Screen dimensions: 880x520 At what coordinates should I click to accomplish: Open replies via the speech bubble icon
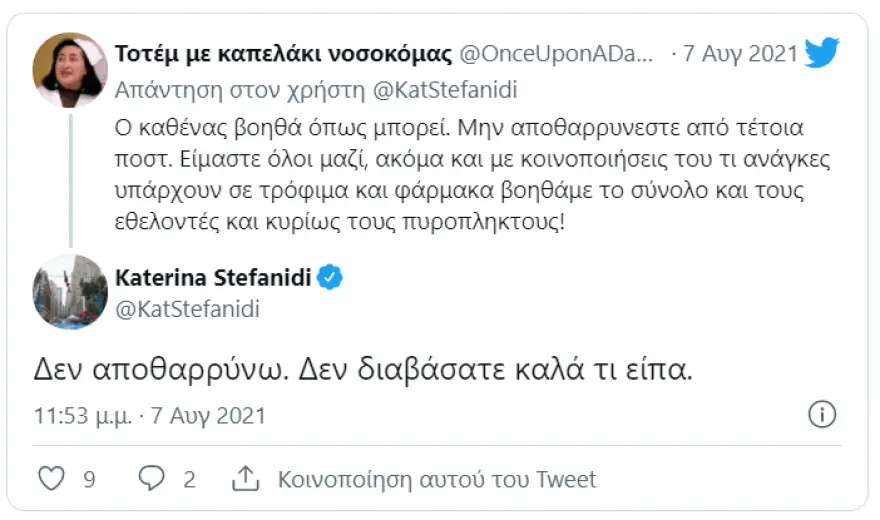[152, 478]
